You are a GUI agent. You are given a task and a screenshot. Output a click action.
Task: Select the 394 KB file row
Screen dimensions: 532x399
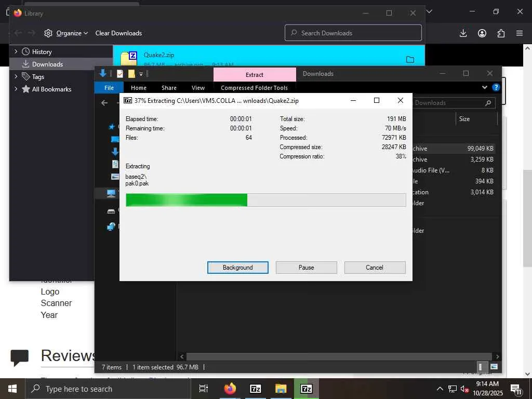tap(453, 181)
